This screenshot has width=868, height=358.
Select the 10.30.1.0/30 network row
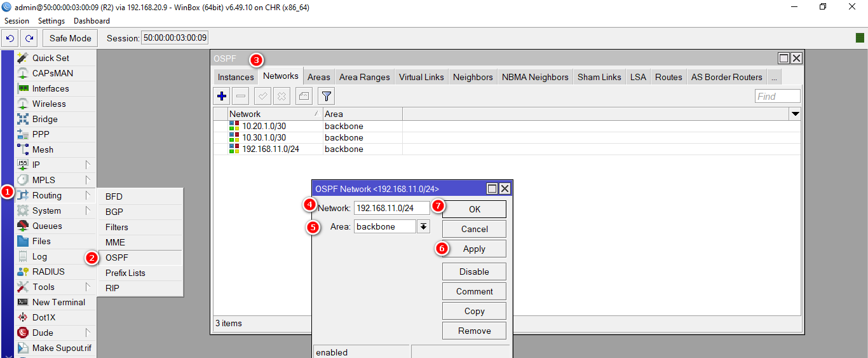506,137
